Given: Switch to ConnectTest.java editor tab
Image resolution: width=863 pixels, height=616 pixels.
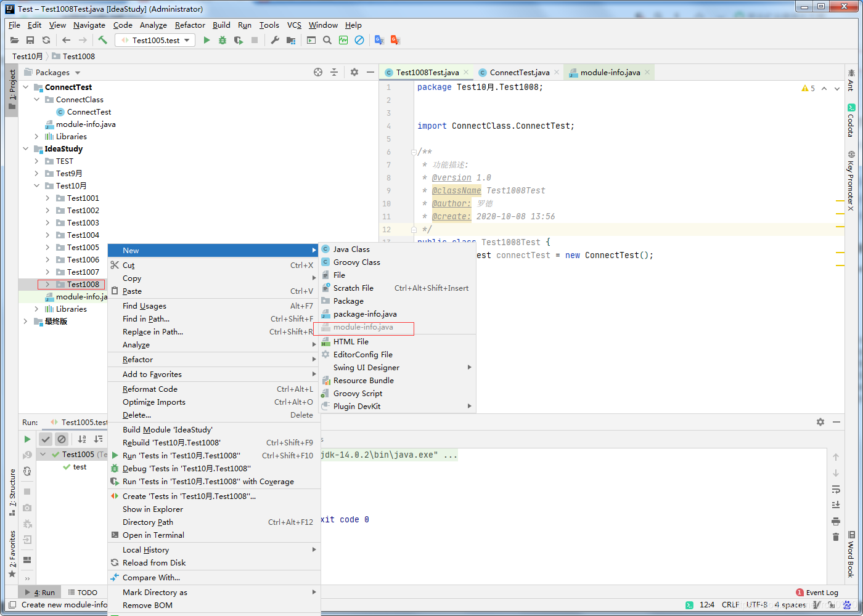Looking at the screenshot, I should coord(520,72).
